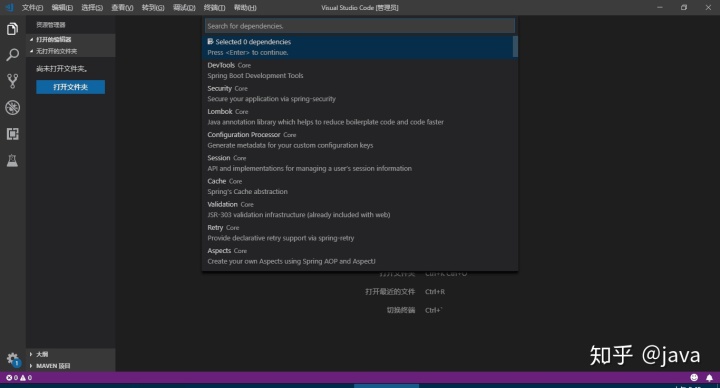
Task: Collapse the 无打开的文件夹 section
Action: click(70, 51)
